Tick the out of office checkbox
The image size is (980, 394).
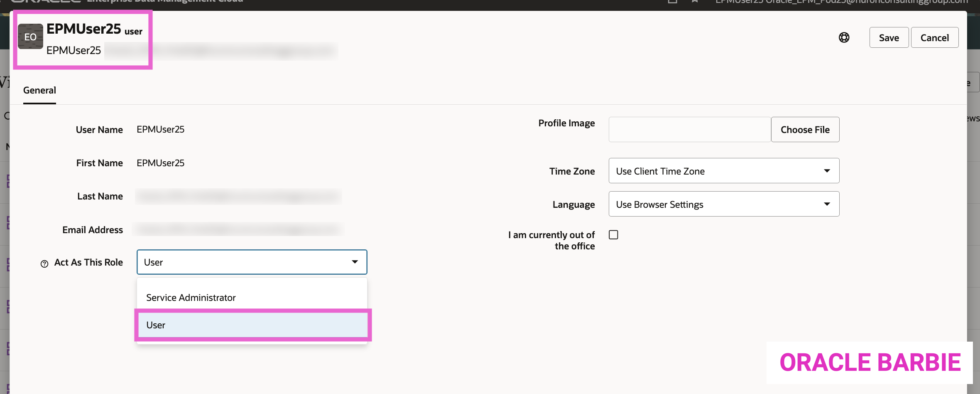tap(613, 235)
